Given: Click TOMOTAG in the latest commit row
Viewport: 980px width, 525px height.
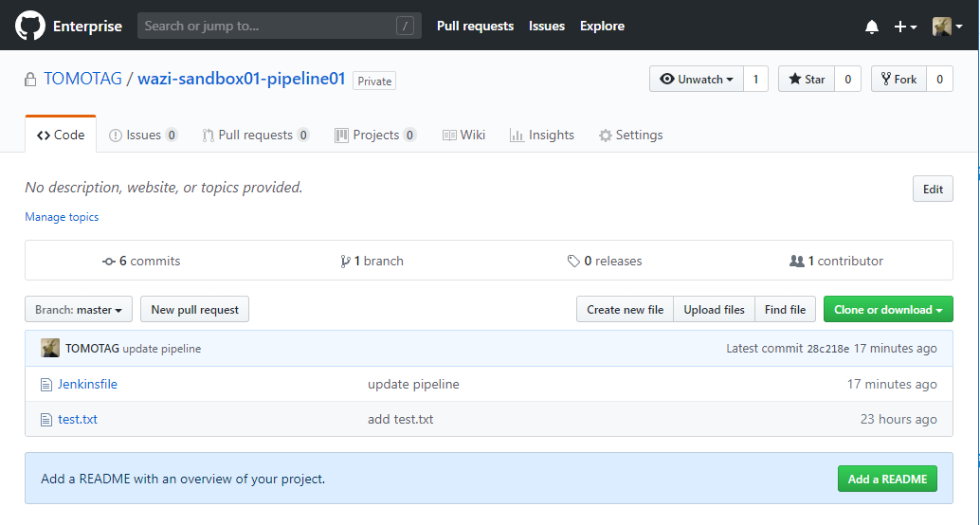Looking at the screenshot, I should click(x=93, y=348).
